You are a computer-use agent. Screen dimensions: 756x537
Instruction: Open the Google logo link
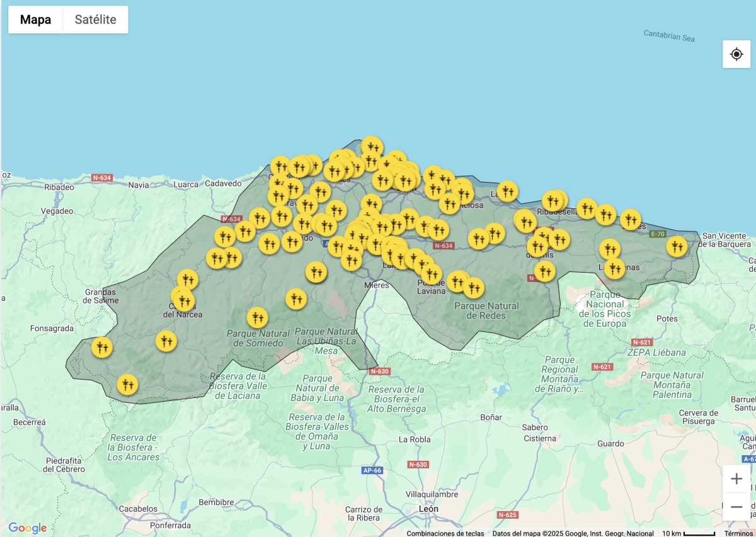[x=28, y=528]
